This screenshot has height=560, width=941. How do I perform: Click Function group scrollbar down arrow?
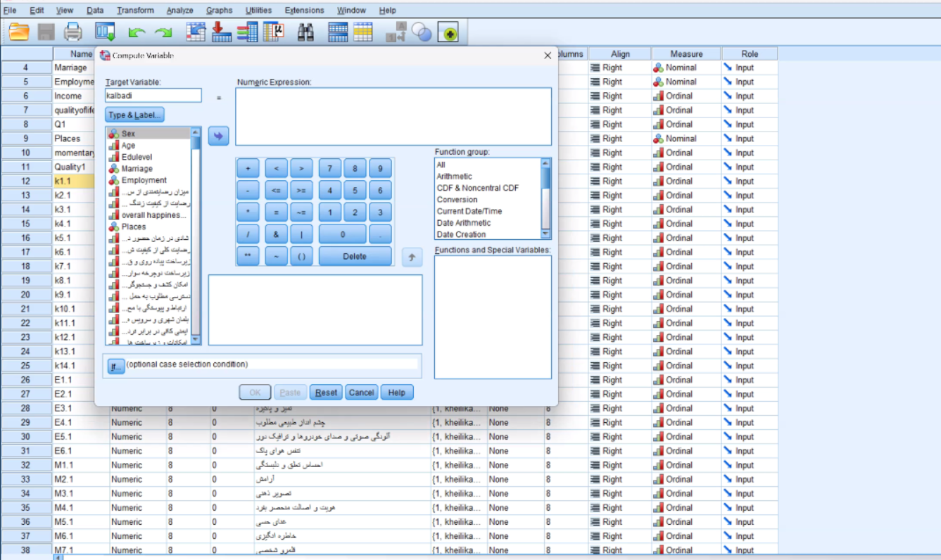point(545,234)
